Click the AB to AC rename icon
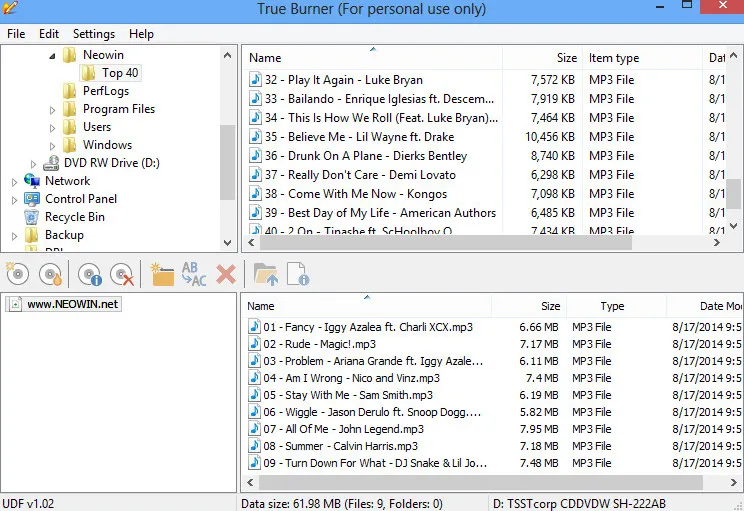This screenshot has width=744, height=511. (194, 274)
